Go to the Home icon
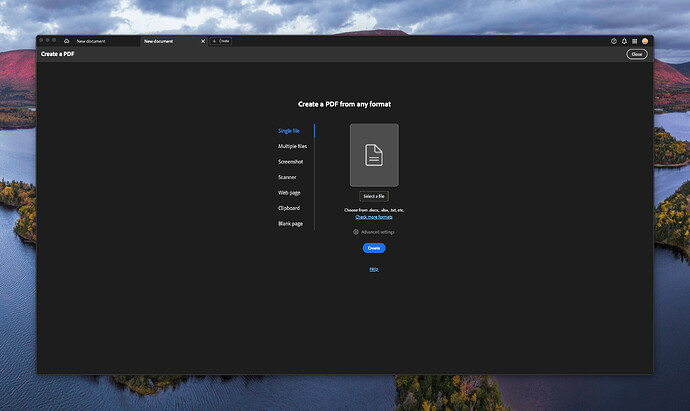 66,41
